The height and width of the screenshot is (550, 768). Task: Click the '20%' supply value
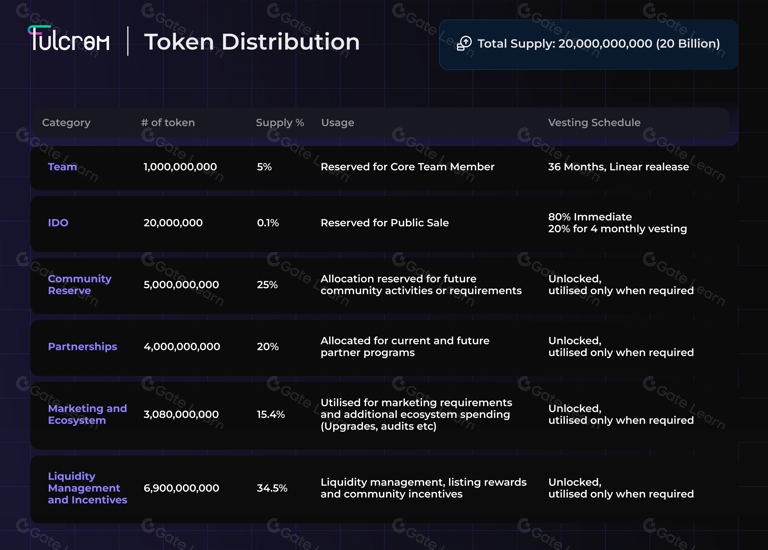pos(267,347)
